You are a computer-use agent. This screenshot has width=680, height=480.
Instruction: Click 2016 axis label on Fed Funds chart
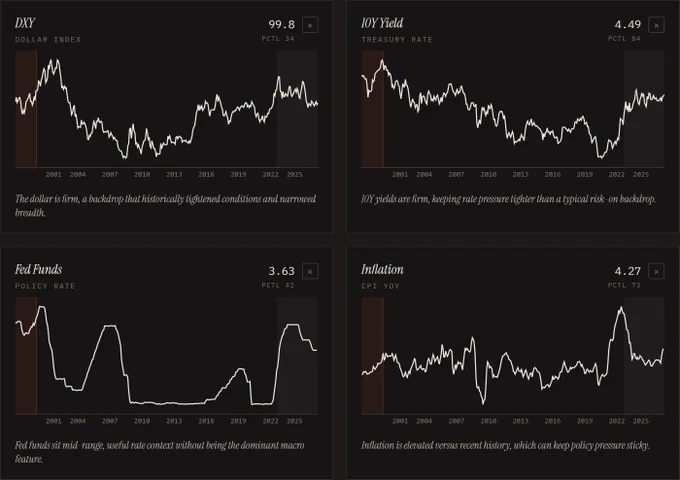coord(206,421)
